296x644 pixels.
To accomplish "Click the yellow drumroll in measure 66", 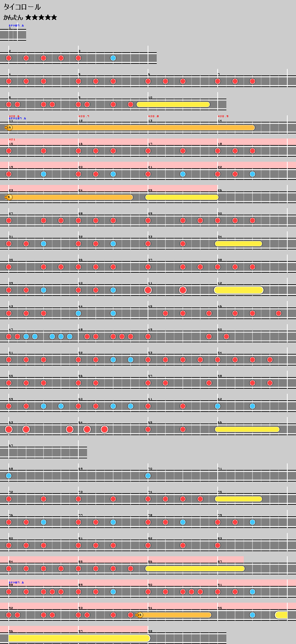I will tap(247, 429).
